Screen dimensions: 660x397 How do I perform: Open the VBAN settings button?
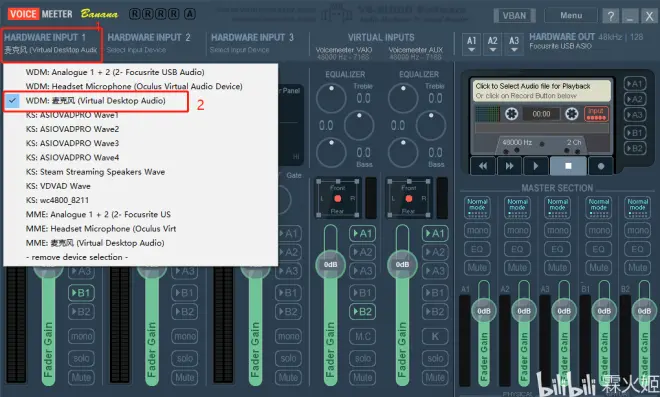[x=514, y=16]
